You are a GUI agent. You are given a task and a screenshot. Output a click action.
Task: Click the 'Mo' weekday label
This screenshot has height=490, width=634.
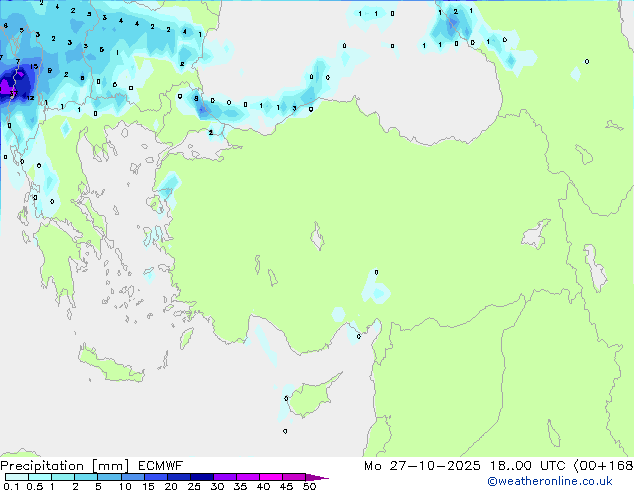coord(372,466)
